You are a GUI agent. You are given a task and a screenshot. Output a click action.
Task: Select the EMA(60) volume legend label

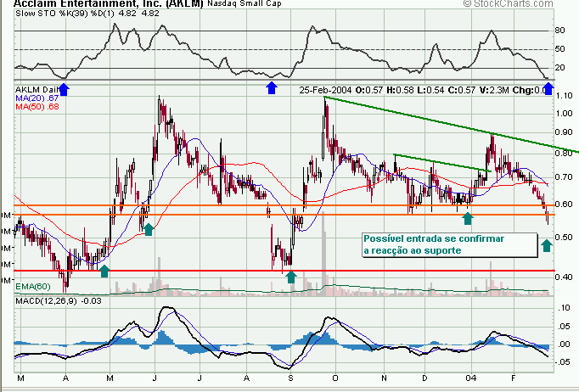coord(33,287)
